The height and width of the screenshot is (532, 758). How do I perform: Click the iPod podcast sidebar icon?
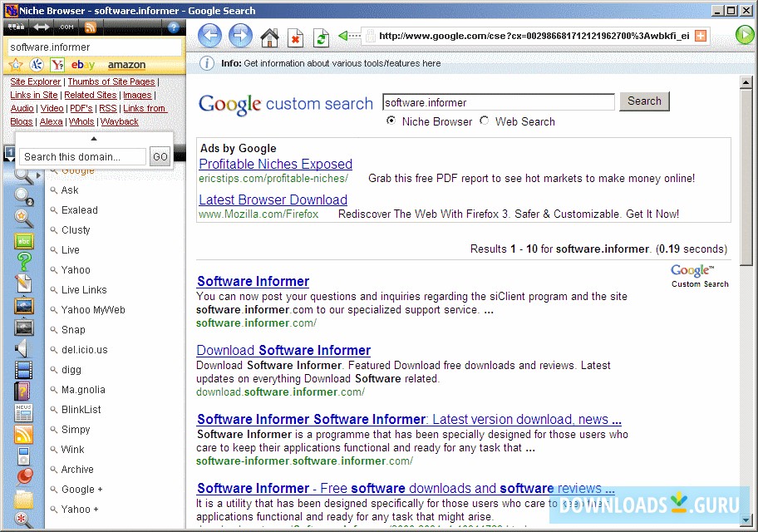click(x=23, y=456)
